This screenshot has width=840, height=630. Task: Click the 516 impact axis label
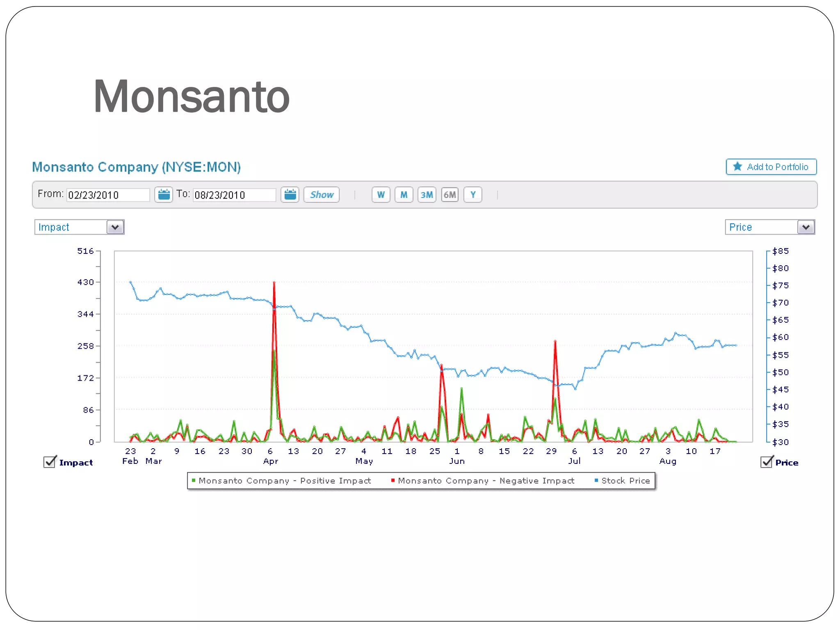pos(85,251)
